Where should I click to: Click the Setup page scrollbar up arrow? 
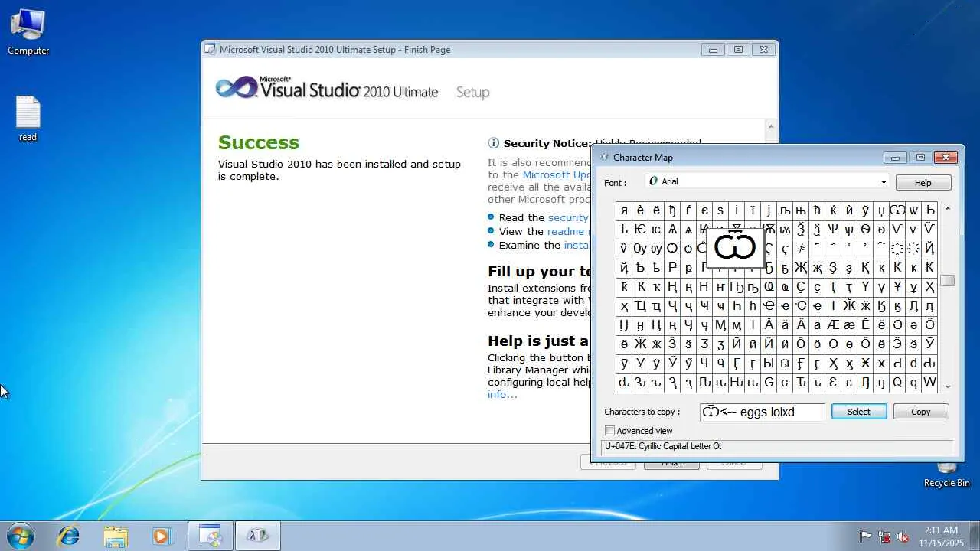771,127
